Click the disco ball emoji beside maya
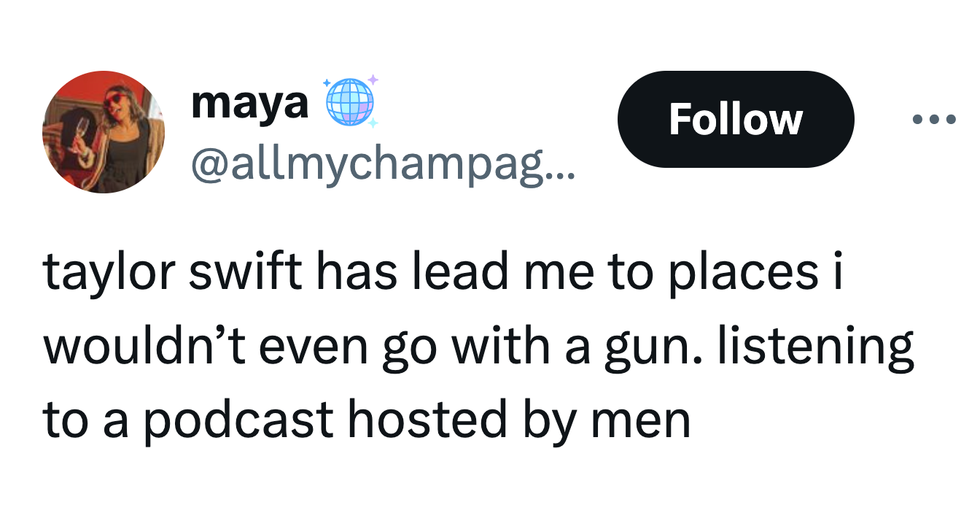This screenshot has width=980, height=505. [348, 102]
